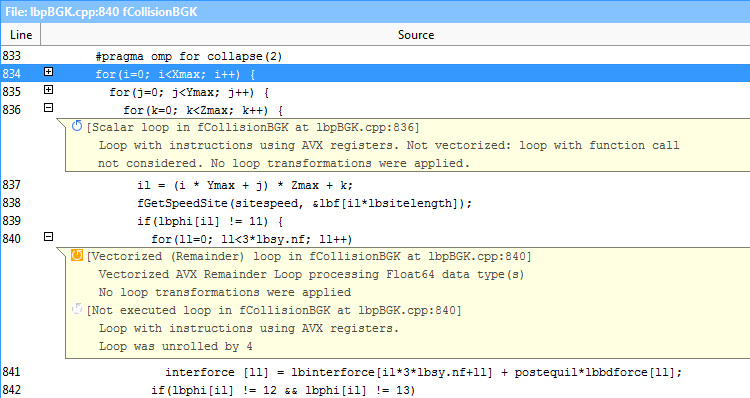This screenshot has height=398, width=750.
Task: Click the file title lbpBGK.cpp:840 fCollisionBGK
Action: pos(101,11)
